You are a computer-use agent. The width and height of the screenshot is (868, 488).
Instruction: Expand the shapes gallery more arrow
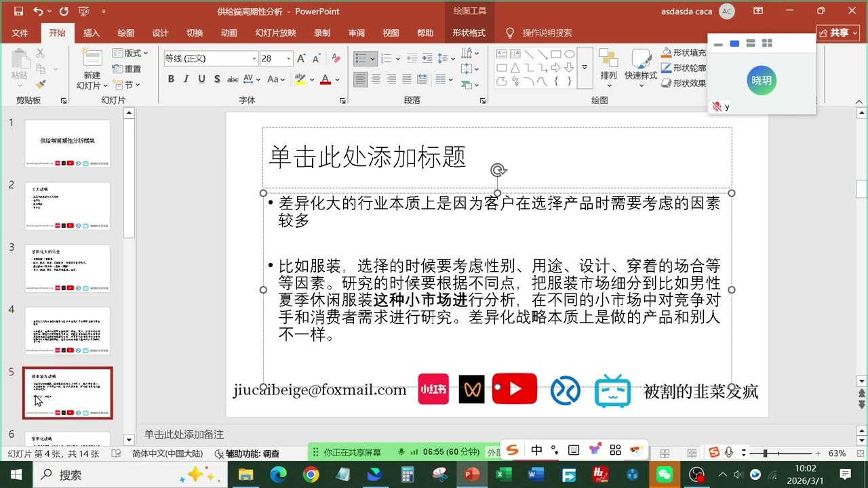point(585,68)
